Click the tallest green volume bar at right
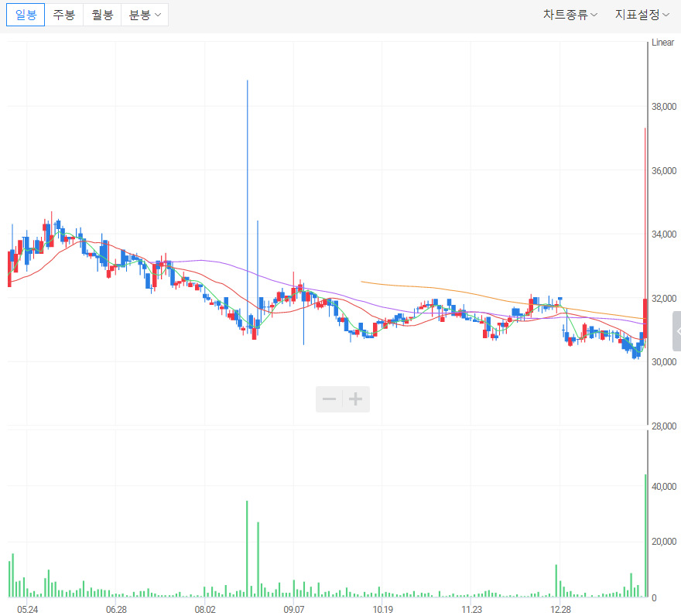The height and width of the screenshot is (616, 681). (x=645, y=536)
